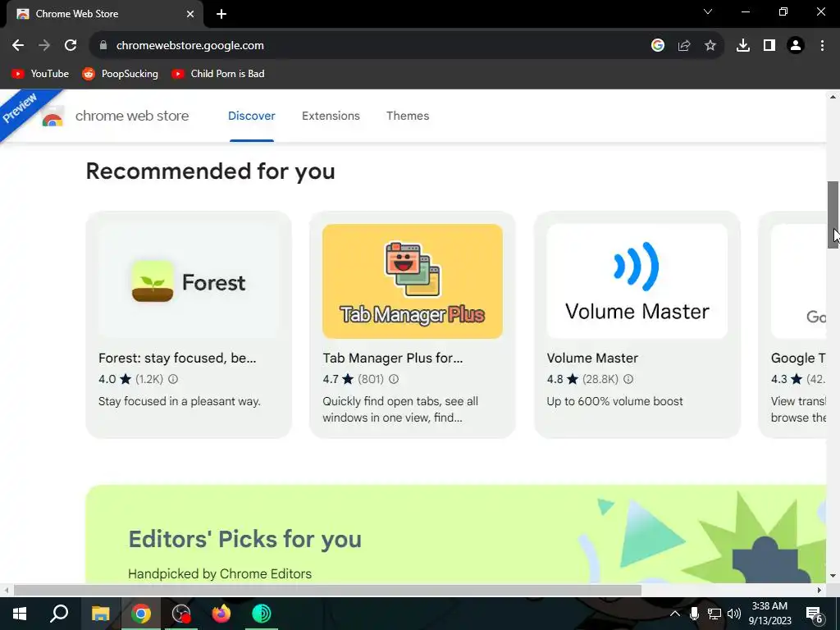Click the horizontal scroll right arrow
The width and height of the screenshot is (840, 630).
pos(819,591)
